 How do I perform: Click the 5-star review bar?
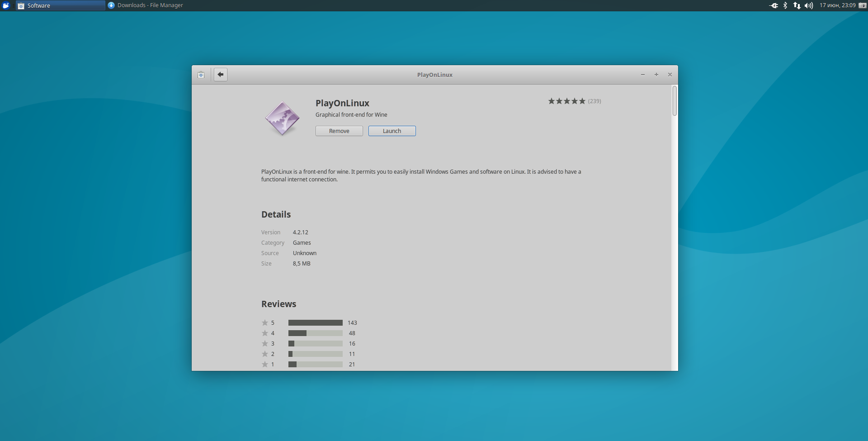point(316,323)
